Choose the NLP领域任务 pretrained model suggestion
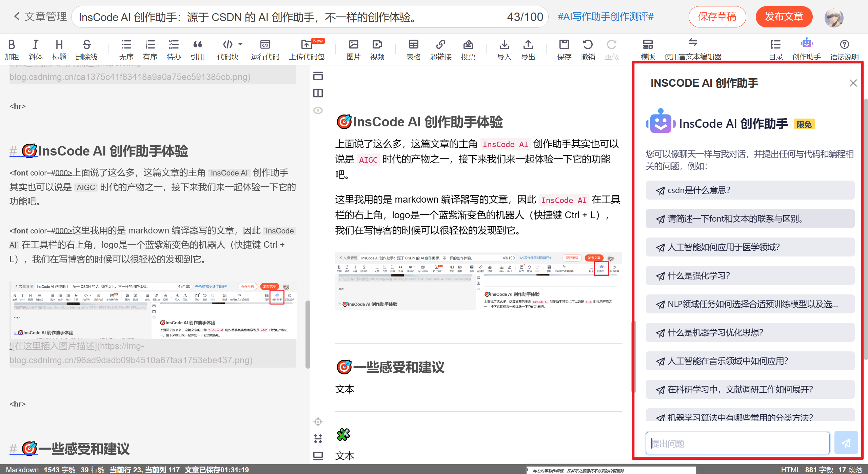This screenshot has height=474, width=868. 750,304
